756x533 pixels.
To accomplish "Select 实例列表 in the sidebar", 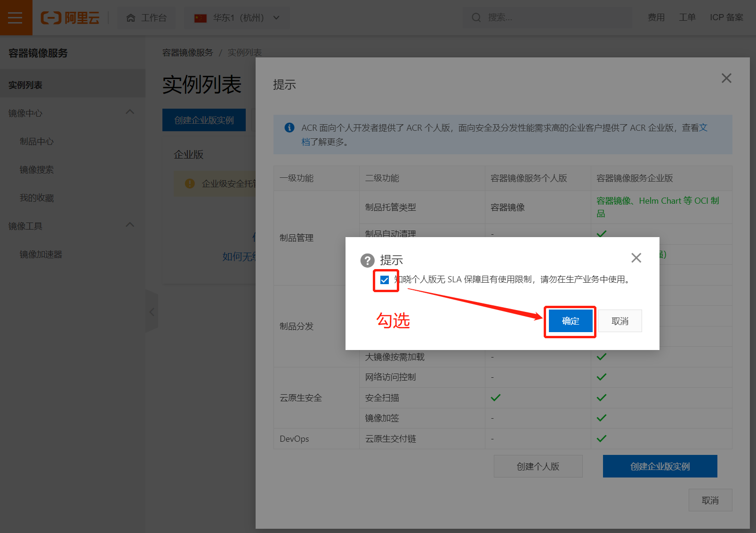I will tap(72, 85).
